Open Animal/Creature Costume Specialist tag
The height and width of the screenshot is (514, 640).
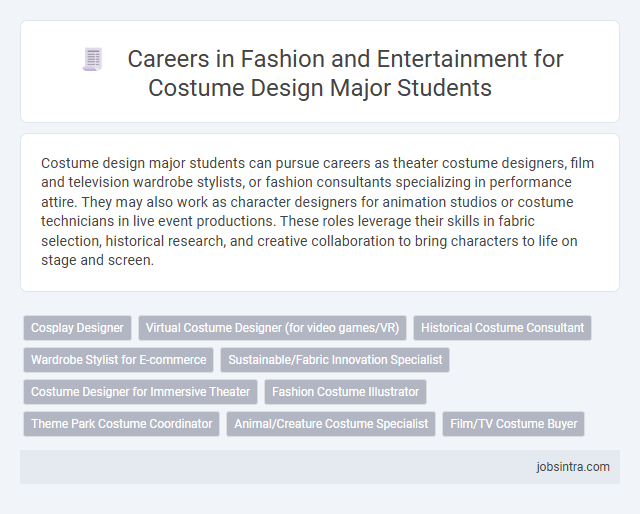pyautogui.click(x=331, y=424)
